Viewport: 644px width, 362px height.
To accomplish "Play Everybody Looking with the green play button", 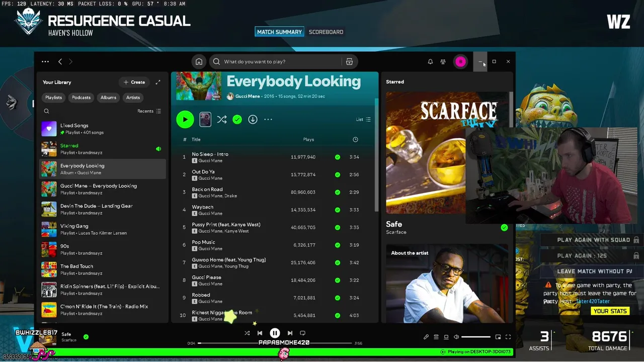I will (185, 119).
